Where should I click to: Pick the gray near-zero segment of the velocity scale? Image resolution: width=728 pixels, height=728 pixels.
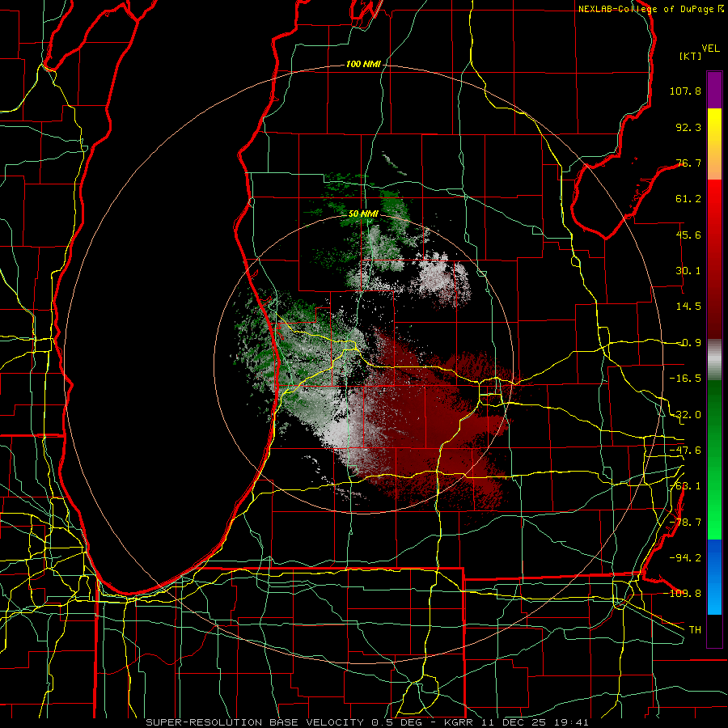[714, 359]
